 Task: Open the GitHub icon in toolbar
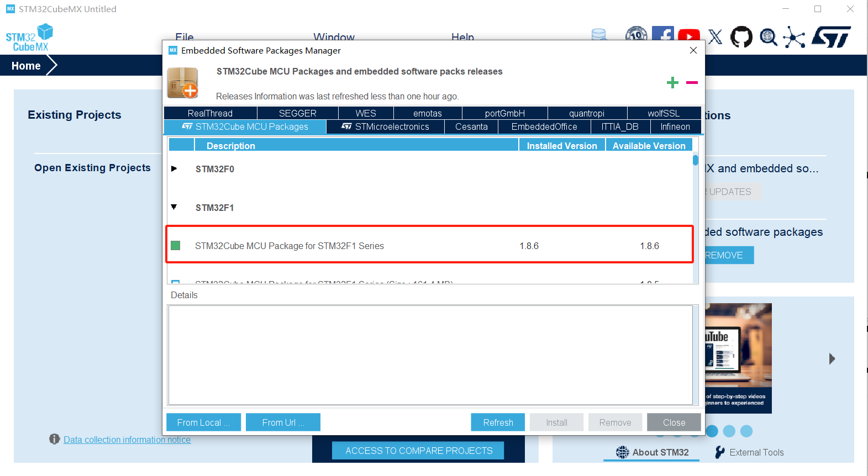(x=741, y=37)
